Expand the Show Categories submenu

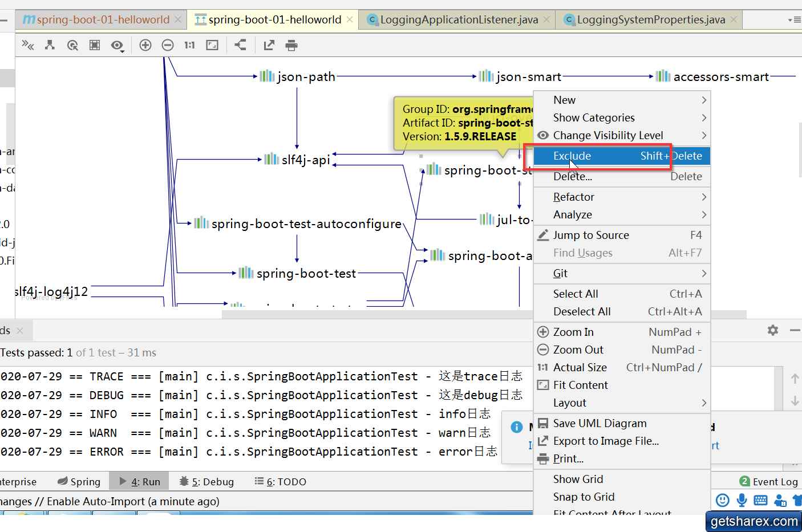622,117
